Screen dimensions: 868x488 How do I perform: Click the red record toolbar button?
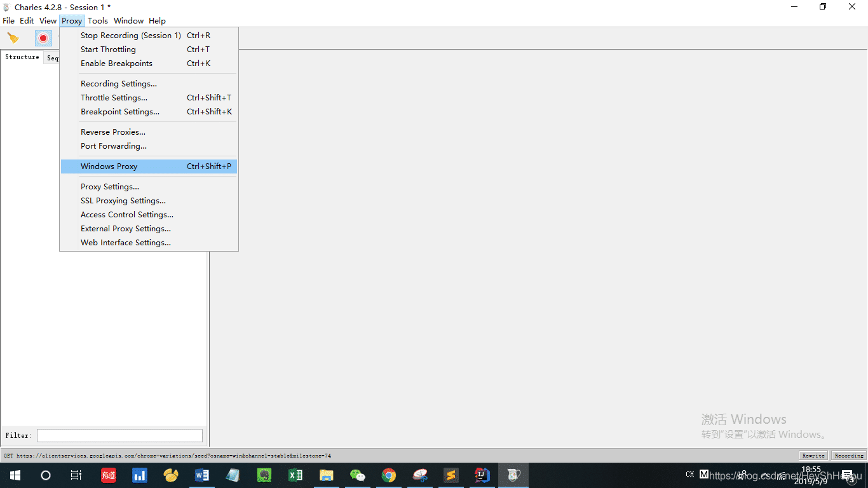coord(43,38)
